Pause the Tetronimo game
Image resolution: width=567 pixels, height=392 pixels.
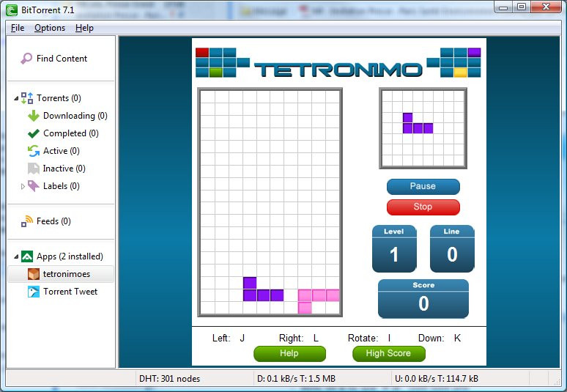click(423, 186)
